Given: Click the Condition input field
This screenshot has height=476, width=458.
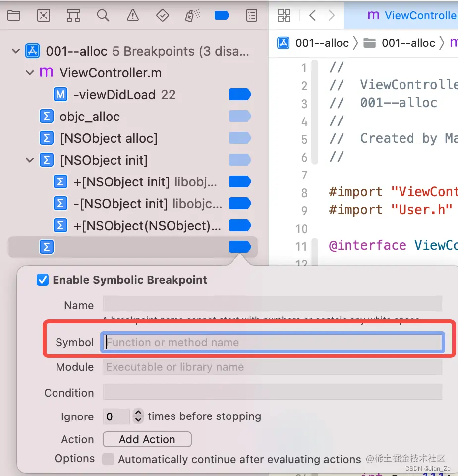Looking at the screenshot, I should click(x=273, y=392).
